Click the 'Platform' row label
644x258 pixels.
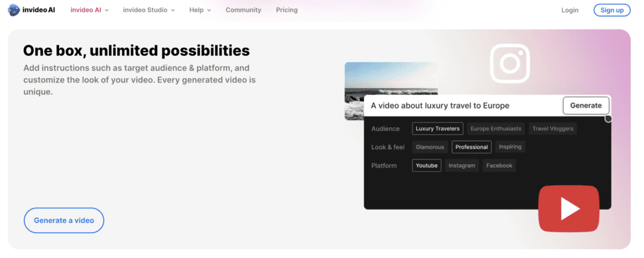pyautogui.click(x=384, y=165)
